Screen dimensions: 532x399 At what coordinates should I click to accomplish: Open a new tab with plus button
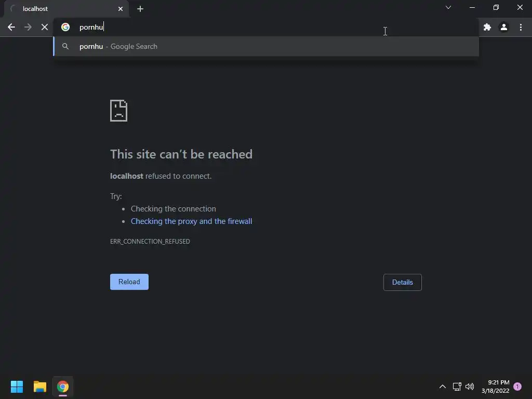coord(140,9)
